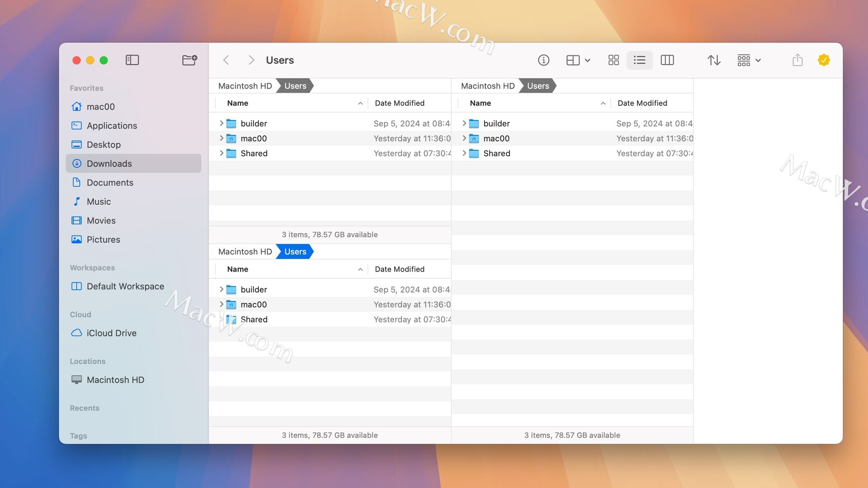This screenshot has width=868, height=488.
Task: Open the group-by dropdown menu
Action: tap(749, 60)
